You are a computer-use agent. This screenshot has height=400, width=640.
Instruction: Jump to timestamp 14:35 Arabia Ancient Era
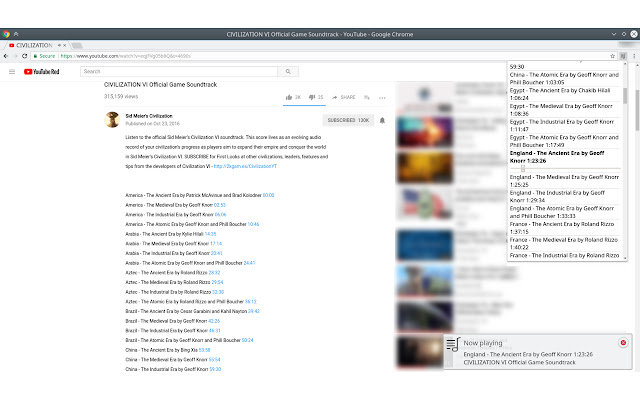point(210,234)
